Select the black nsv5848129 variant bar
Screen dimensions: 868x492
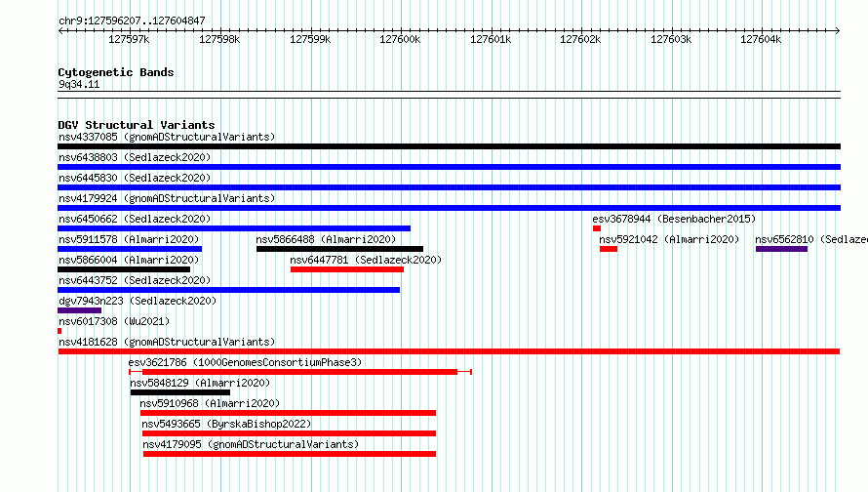pos(179,392)
